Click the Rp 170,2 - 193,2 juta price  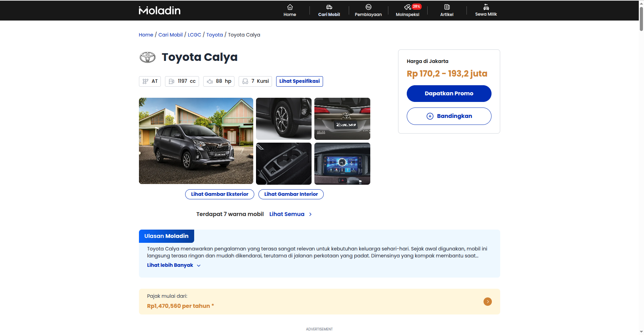(447, 74)
